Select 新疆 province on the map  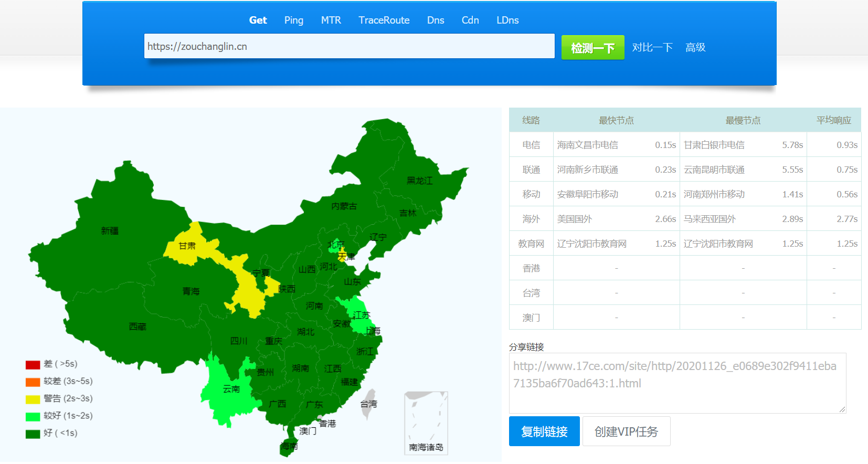110,230
